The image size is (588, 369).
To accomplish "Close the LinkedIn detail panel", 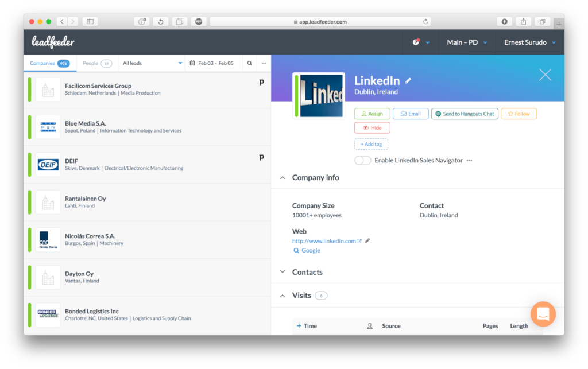I will tap(546, 75).
